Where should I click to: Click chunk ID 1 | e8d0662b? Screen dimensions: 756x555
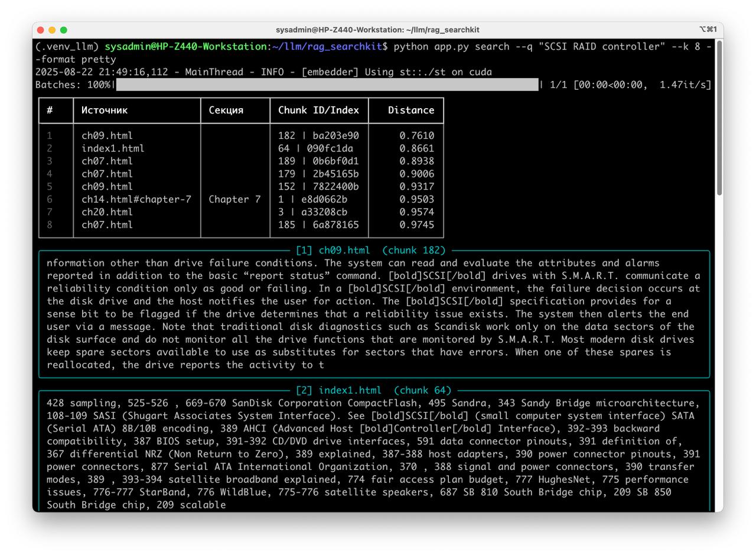click(312, 199)
